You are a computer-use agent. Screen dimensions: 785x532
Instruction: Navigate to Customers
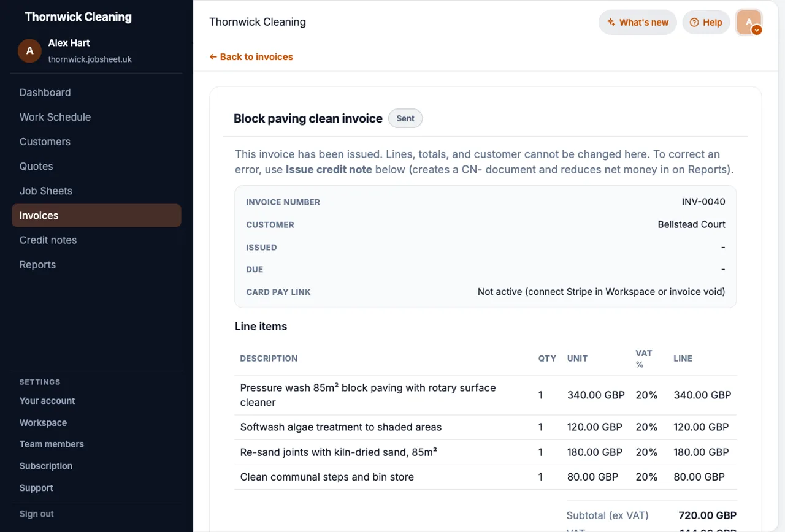45,142
